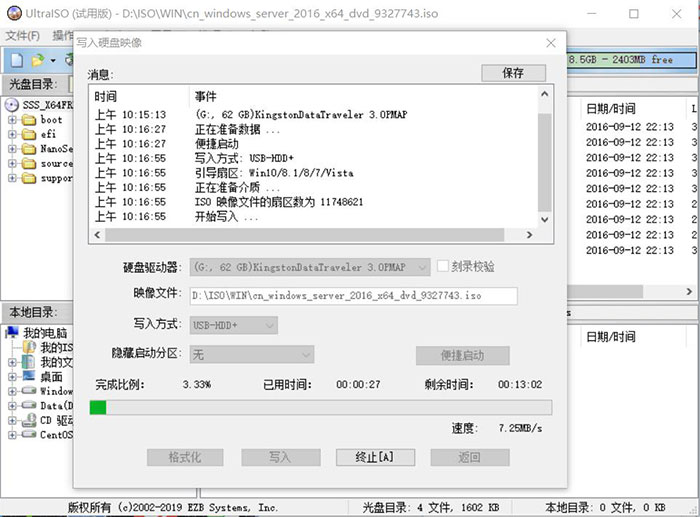This screenshot has height=517, width=700.
Task: Click the message log horizontal scrollbar thumb
Action: [x=305, y=235]
